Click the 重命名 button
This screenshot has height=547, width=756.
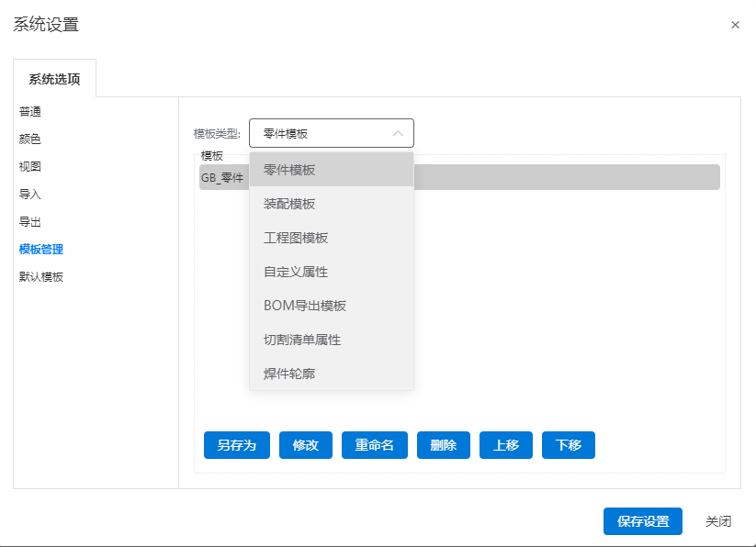(375, 445)
